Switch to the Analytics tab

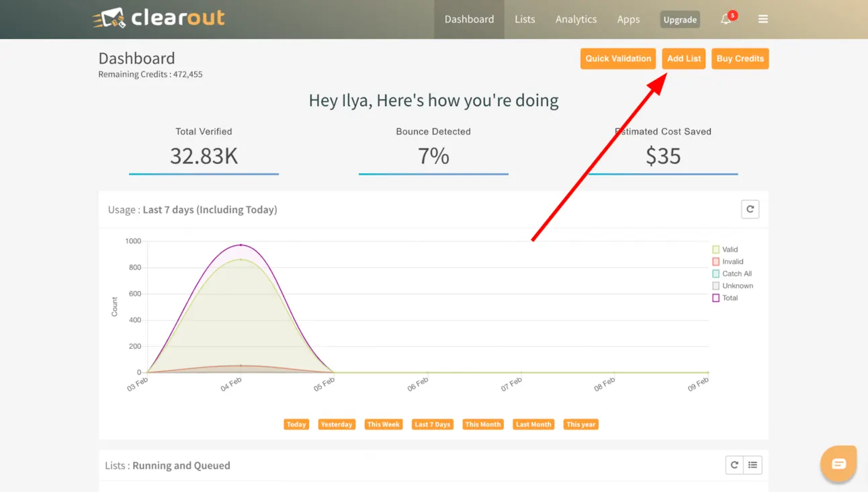point(576,19)
